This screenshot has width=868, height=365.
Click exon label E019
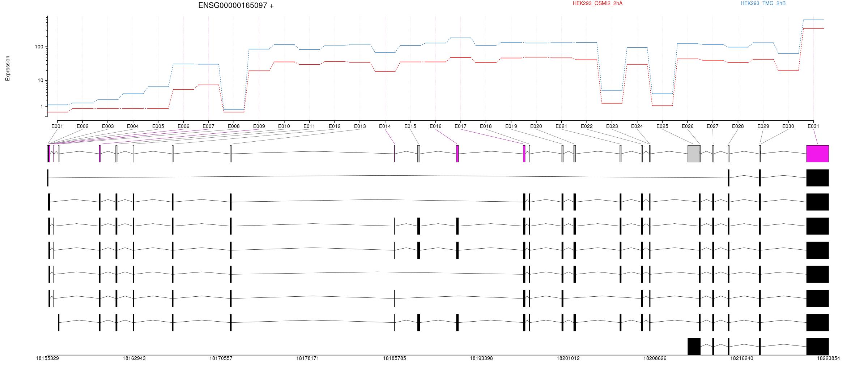pyautogui.click(x=511, y=126)
